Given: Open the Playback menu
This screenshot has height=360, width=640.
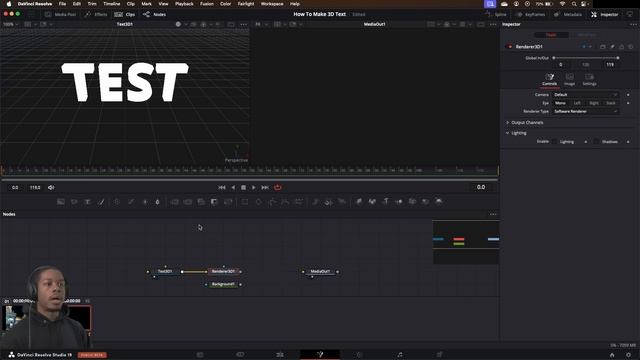Looking at the screenshot, I should click(184, 4).
